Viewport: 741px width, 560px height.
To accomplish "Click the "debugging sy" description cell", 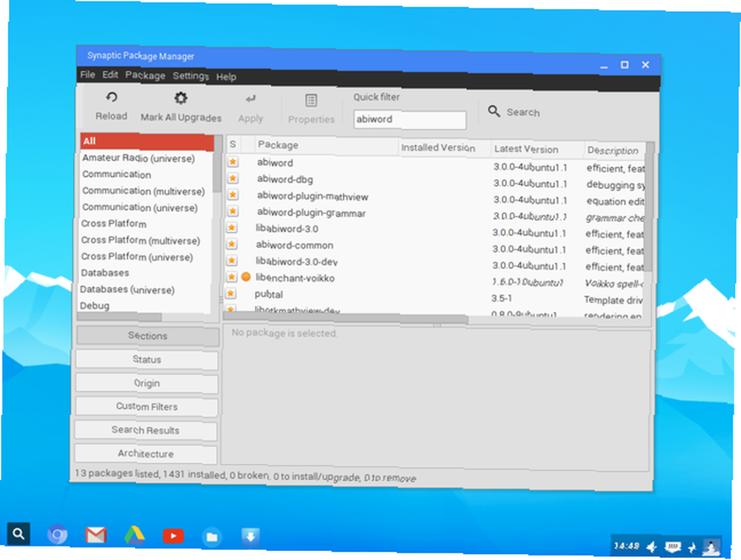I will click(616, 184).
